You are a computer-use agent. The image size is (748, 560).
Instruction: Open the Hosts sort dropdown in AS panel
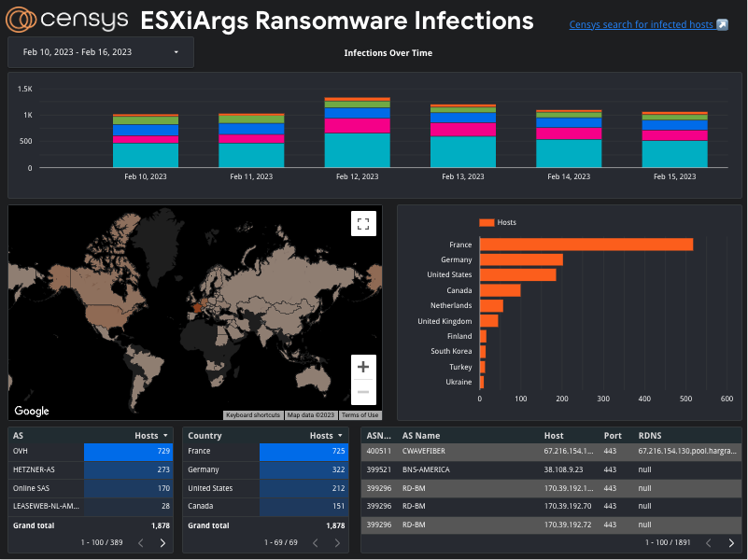point(164,435)
